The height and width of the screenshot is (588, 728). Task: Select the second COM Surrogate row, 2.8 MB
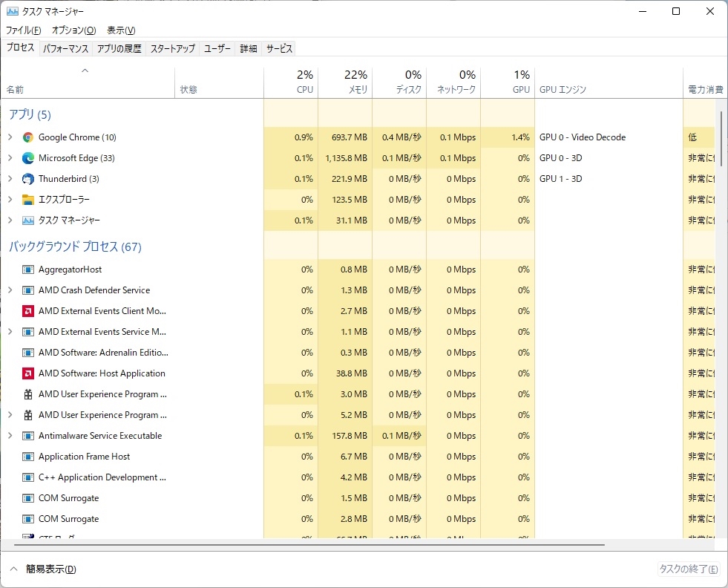click(358, 519)
